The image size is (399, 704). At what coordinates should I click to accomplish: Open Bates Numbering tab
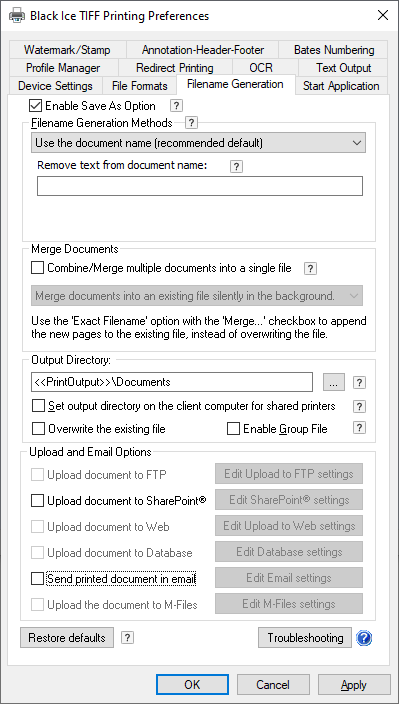tap(333, 49)
